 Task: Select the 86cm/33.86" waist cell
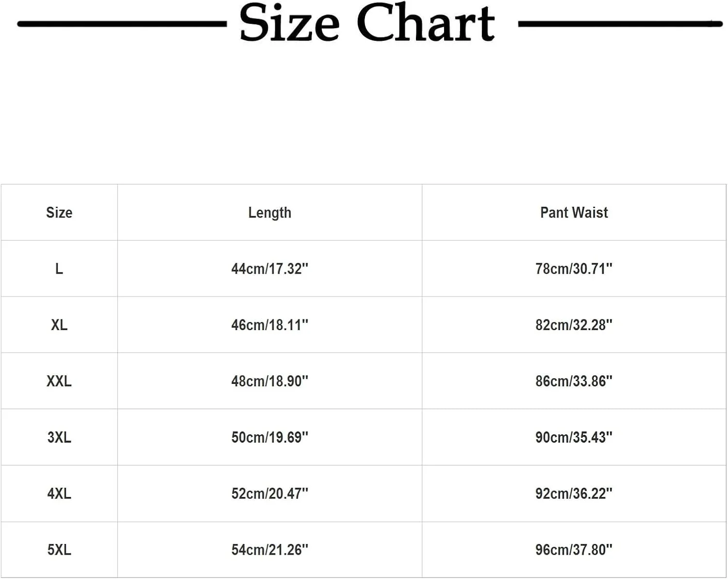[574, 381]
